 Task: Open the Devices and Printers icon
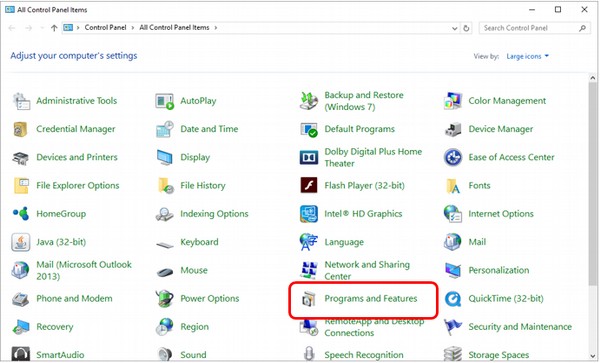point(21,158)
